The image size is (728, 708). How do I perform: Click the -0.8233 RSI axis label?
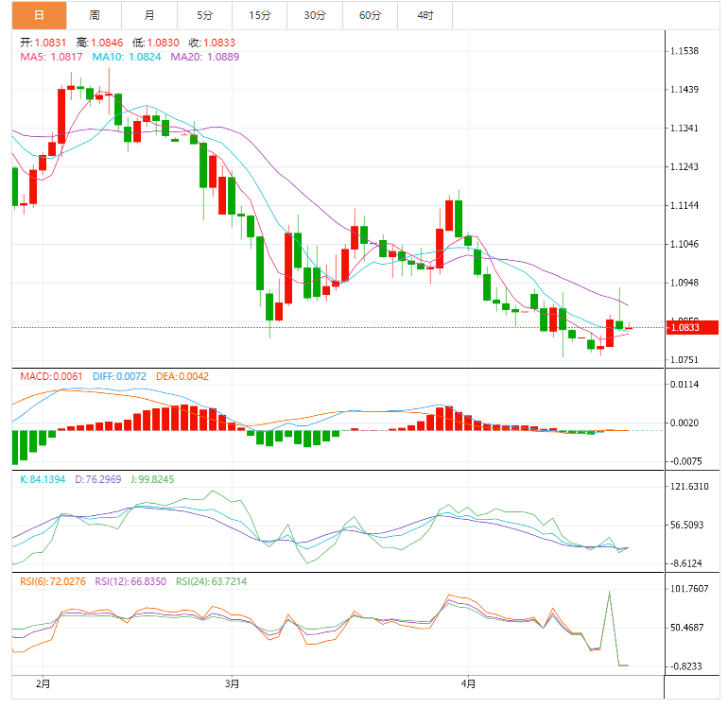[685, 666]
